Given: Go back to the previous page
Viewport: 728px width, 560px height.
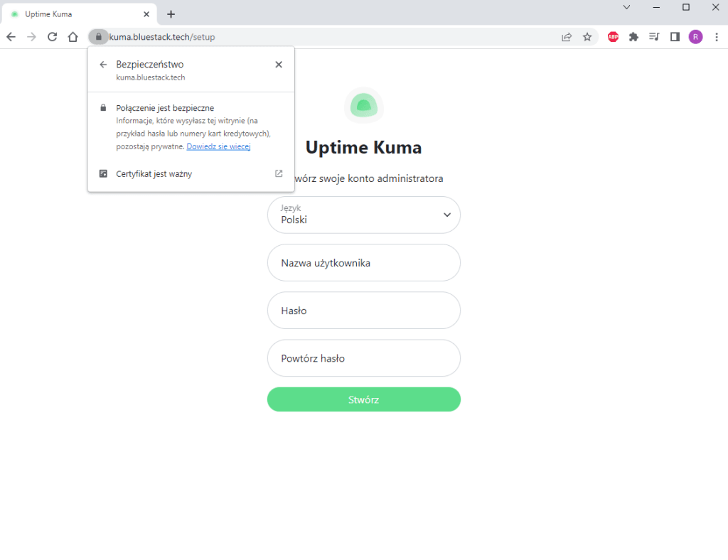Looking at the screenshot, I should [11, 37].
